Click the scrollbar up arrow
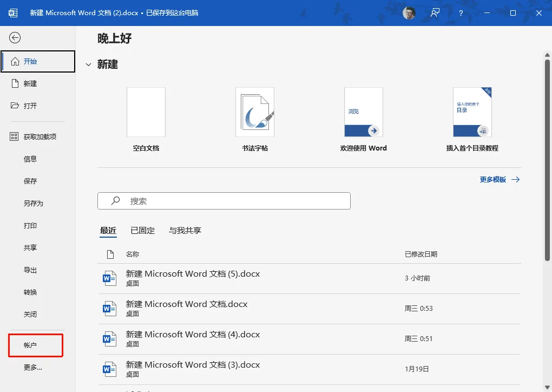This screenshot has height=392, width=552. (x=547, y=55)
